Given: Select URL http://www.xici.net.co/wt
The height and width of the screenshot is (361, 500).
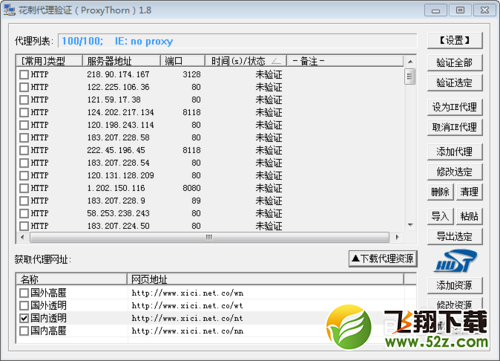Looking at the screenshot, I should click(187, 306).
